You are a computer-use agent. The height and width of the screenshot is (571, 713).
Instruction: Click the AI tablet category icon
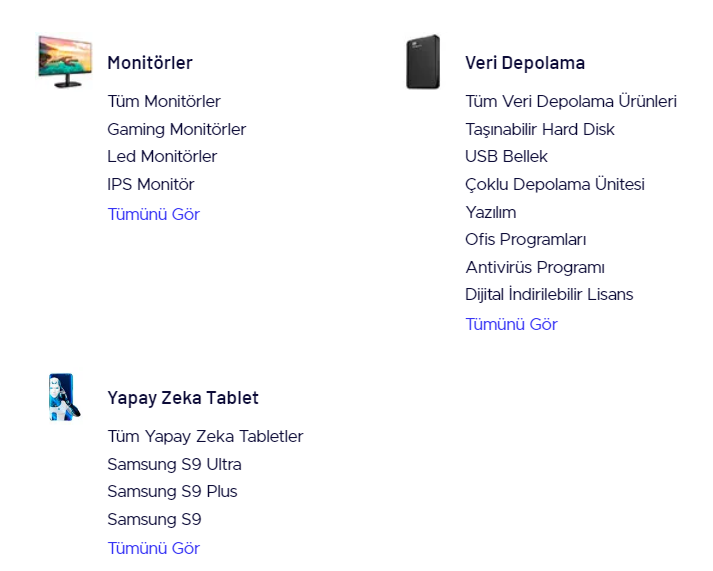tap(62, 397)
